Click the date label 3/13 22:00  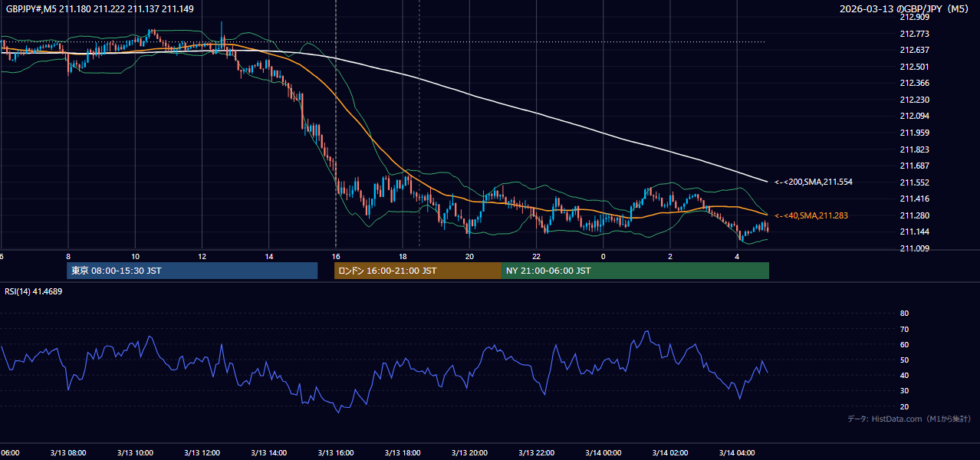536,452
